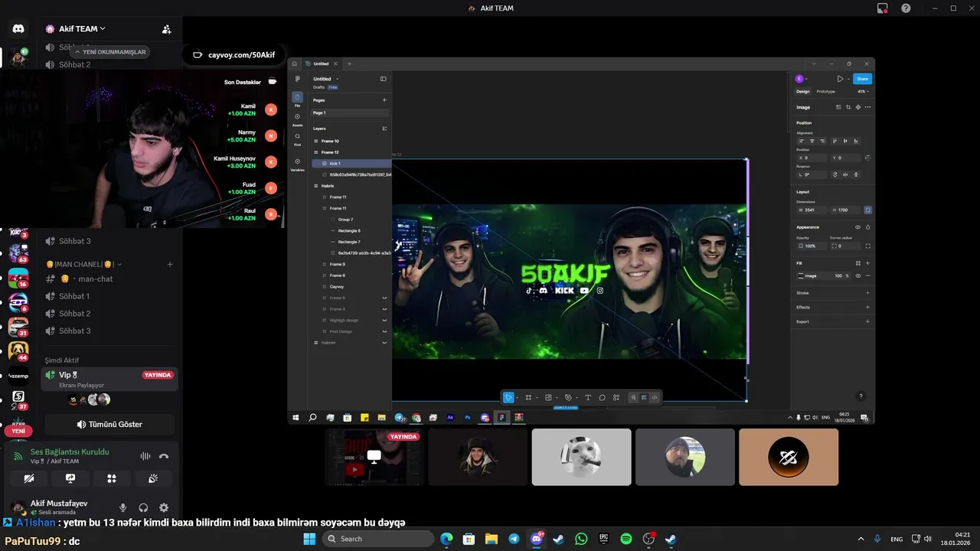
Task: Click the Tümünü Göster button
Action: click(x=109, y=424)
